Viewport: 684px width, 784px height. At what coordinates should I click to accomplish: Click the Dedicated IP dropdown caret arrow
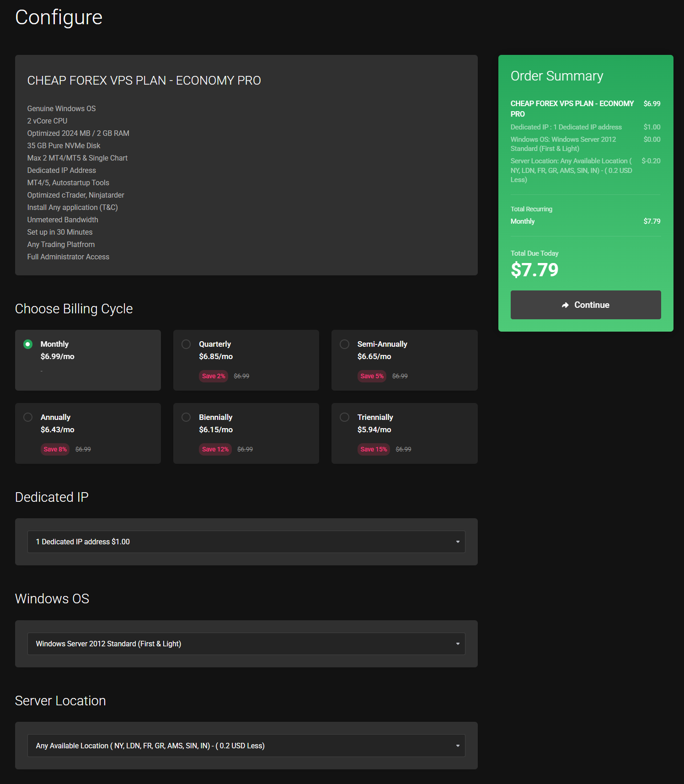coord(458,542)
